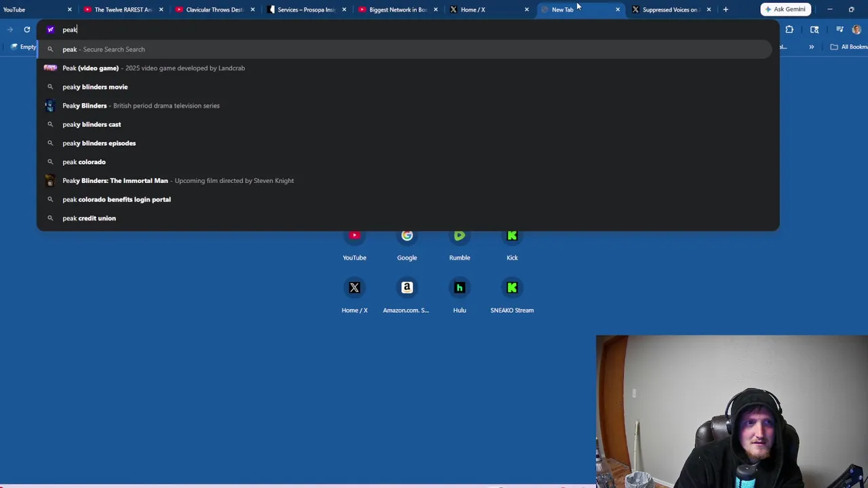The height and width of the screenshot is (488, 868).
Task: Click the Yahoo search engine icon in address bar
Action: pos(50,29)
